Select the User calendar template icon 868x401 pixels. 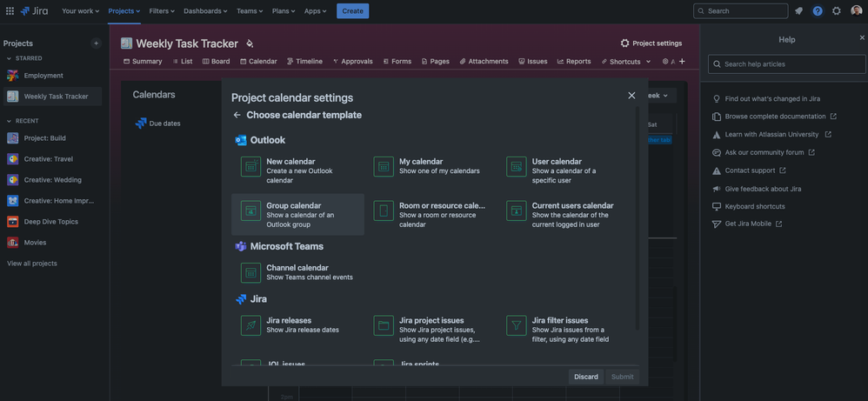[517, 167]
